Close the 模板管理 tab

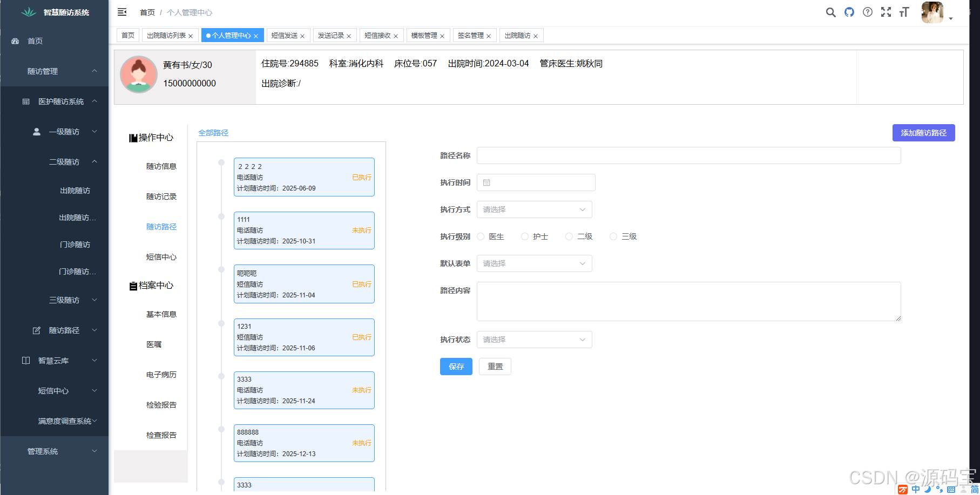(442, 36)
